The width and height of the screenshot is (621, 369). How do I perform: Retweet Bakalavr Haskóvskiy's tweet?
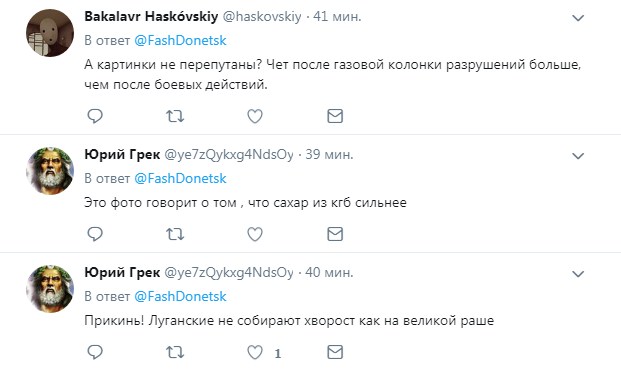click(x=175, y=116)
